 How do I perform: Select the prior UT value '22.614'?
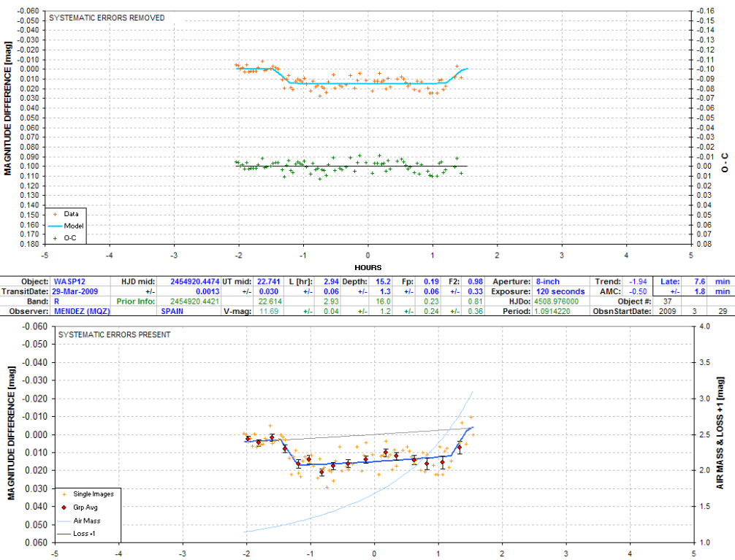tap(269, 302)
